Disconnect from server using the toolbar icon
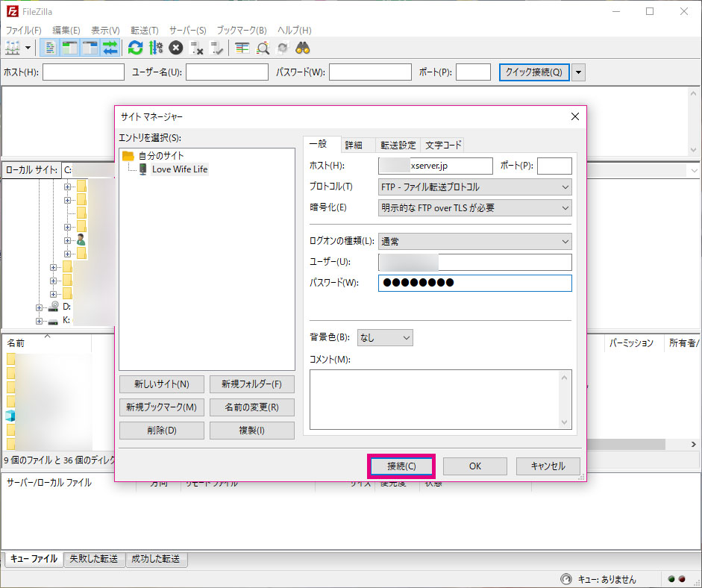The height and width of the screenshot is (588, 702). [x=198, y=47]
